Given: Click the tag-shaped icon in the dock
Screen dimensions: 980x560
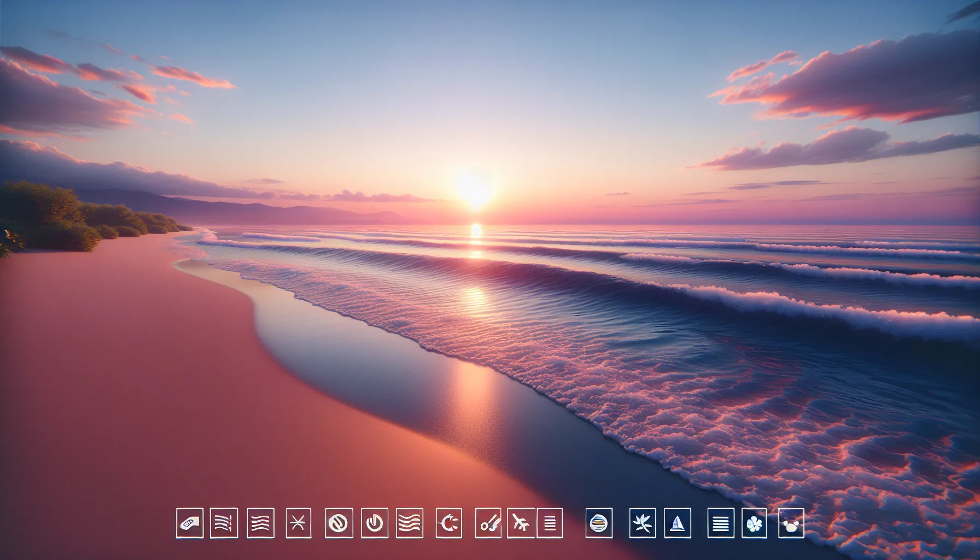Looking at the screenshot, I should click(x=190, y=524).
